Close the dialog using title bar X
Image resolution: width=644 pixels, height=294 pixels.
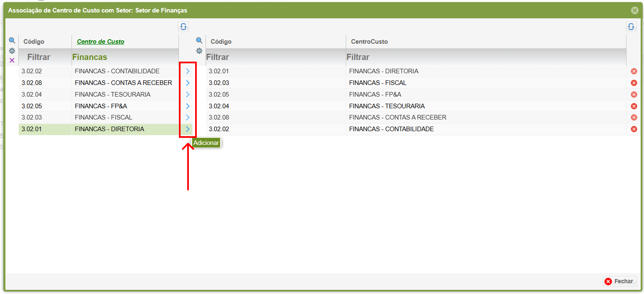coord(634,10)
